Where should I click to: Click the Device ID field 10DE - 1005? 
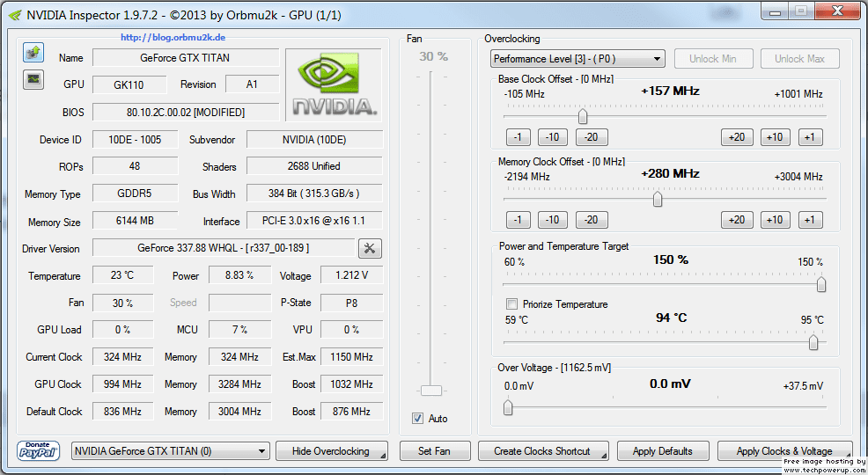[x=135, y=139]
